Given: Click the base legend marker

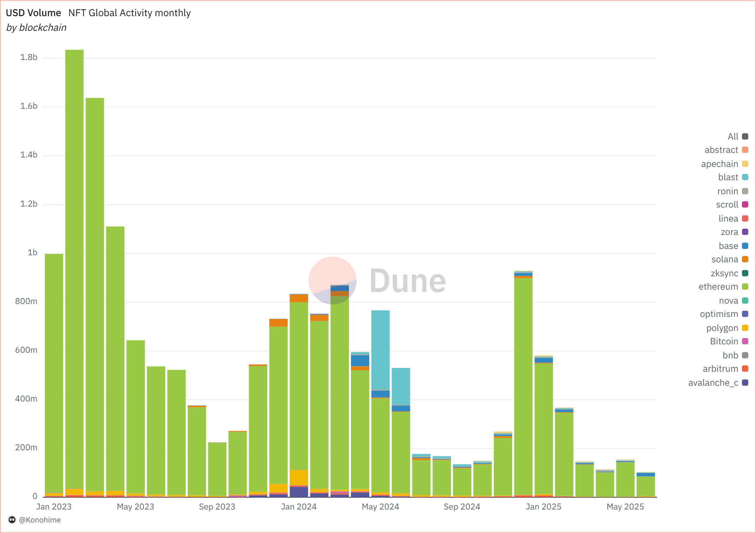Looking at the screenshot, I should point(745,246).
